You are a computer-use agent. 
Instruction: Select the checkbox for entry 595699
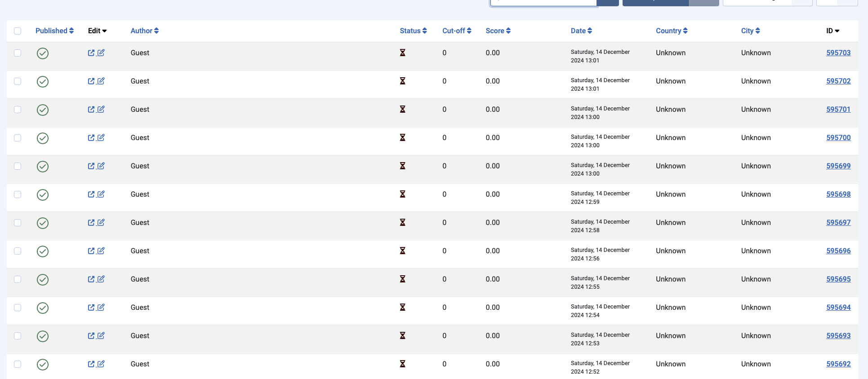tap(18, 166)
